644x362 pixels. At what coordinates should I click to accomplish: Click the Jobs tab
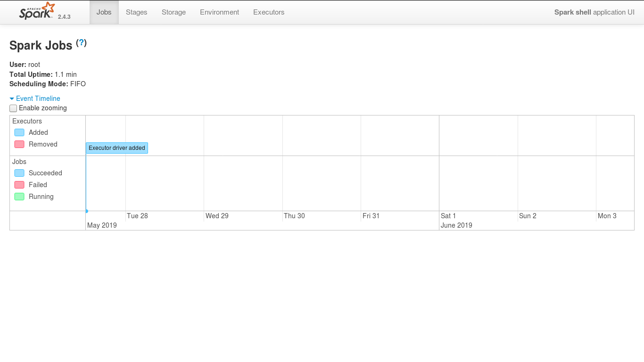[x=104, y=12]
